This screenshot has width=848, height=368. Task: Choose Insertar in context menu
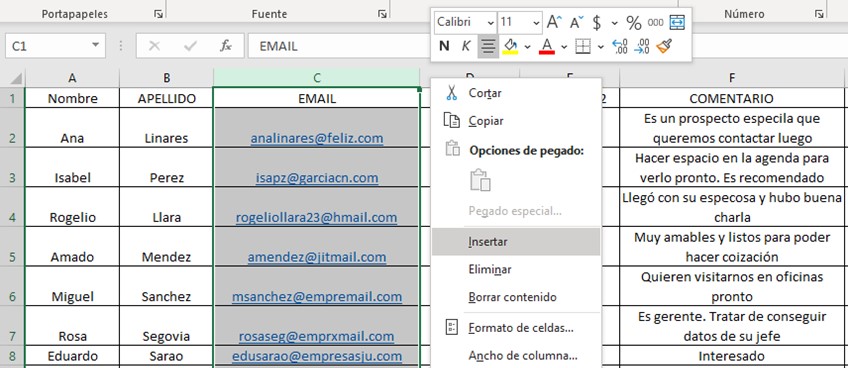[x=516, y=241]
